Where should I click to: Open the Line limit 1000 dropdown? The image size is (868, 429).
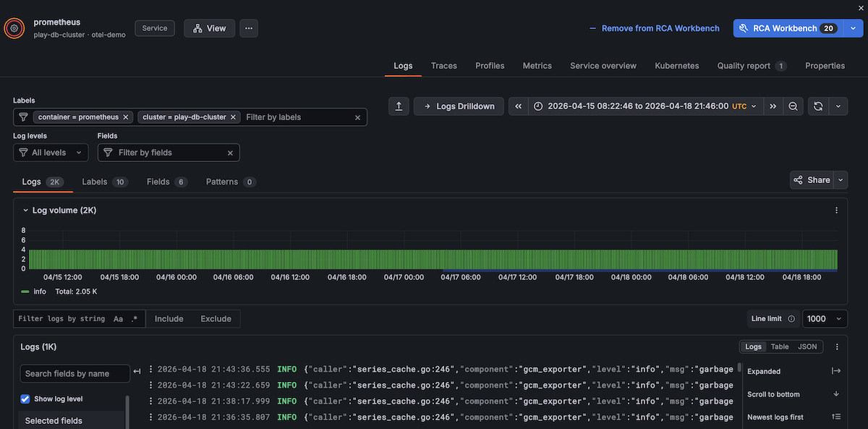(825, 319)
